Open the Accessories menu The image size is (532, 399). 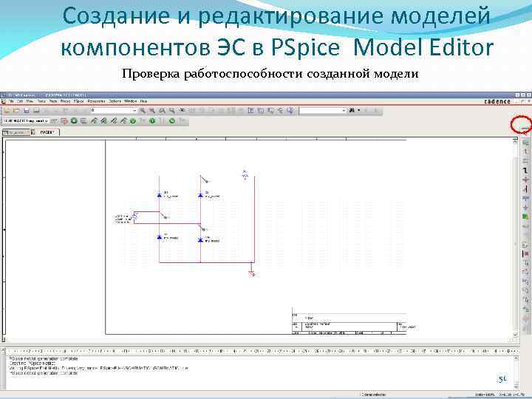tap(96, 101)
